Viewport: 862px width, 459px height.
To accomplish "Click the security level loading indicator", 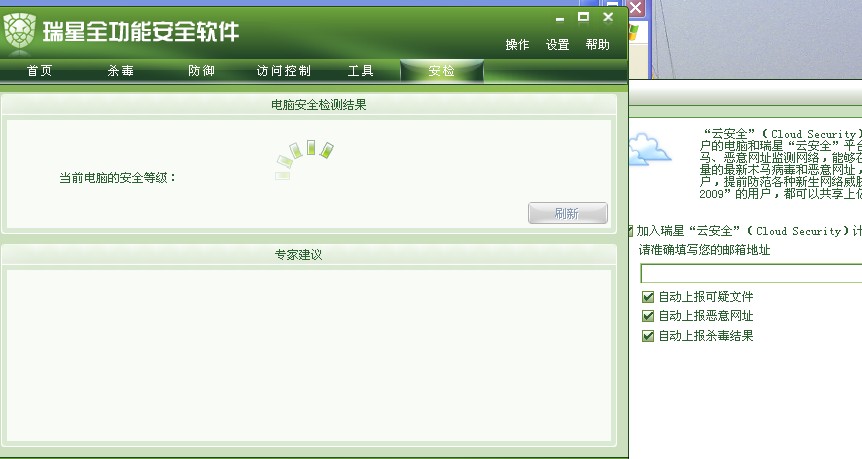I will [x=304, y=159].
